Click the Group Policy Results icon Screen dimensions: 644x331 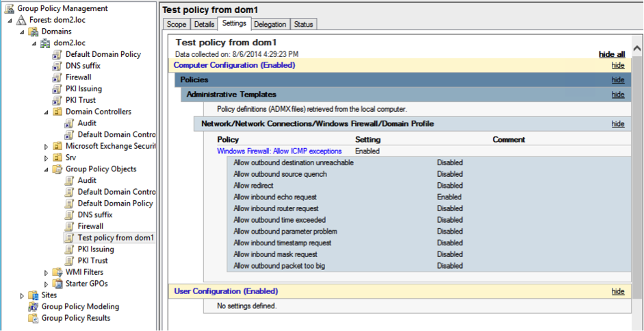coord(33,318)
